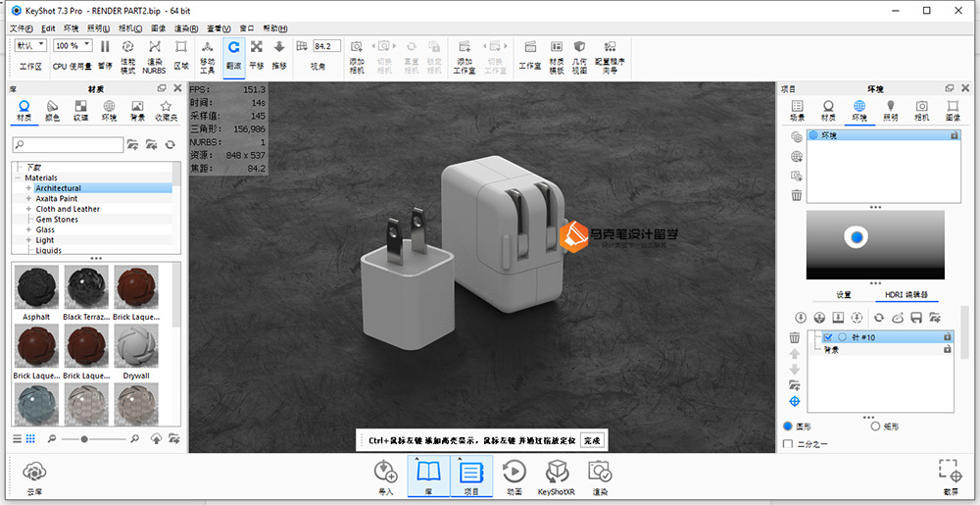Open the 收藏夹 favorites library tab
The width and height of the screenshot is (980, 505).
point(166,111)
